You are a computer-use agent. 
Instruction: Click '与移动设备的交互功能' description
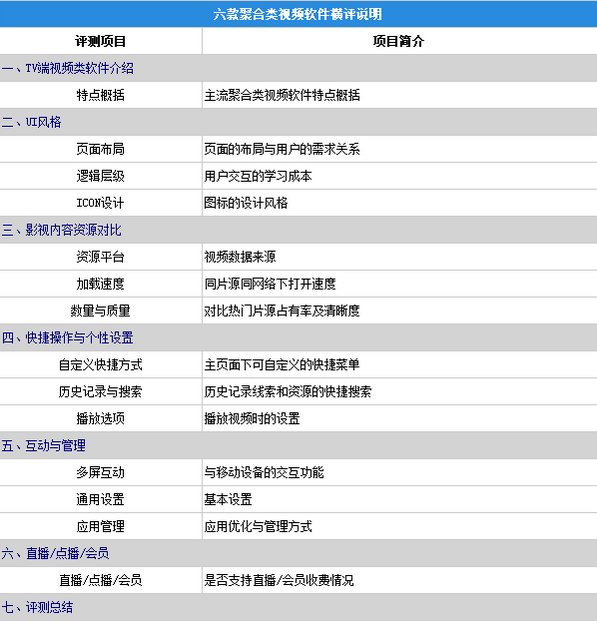click(264, 472)
